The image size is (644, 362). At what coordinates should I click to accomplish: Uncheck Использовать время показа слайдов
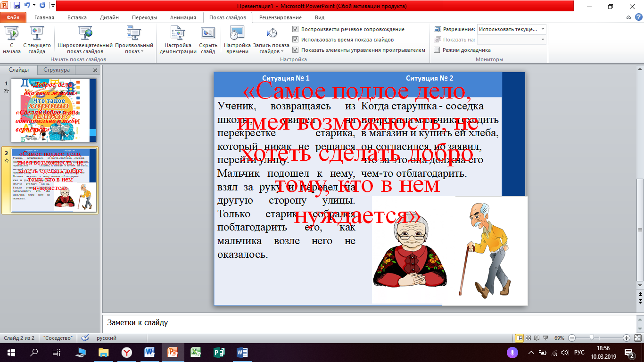pos(296,40)
